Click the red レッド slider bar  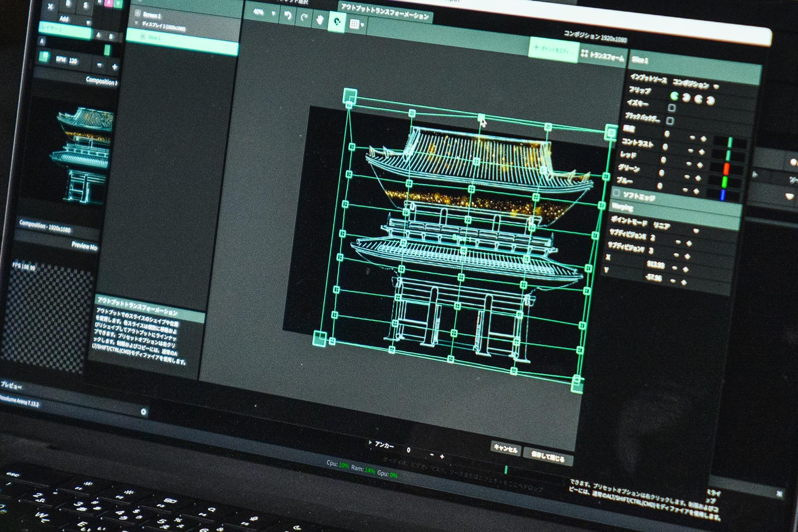[x=725, y=168]
